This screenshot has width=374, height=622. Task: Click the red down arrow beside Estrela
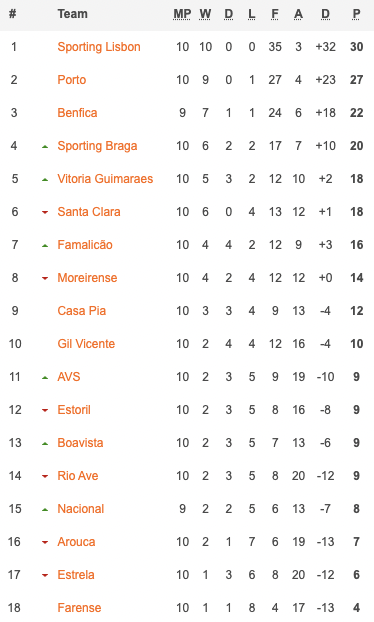(x=45, y=575)
